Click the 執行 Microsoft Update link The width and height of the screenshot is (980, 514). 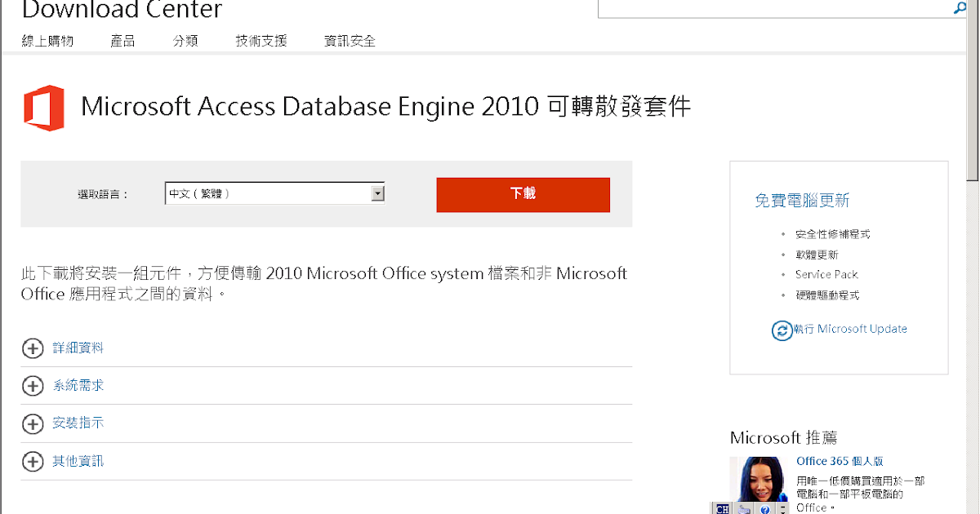pyautogui.click(x=849, y=329)
